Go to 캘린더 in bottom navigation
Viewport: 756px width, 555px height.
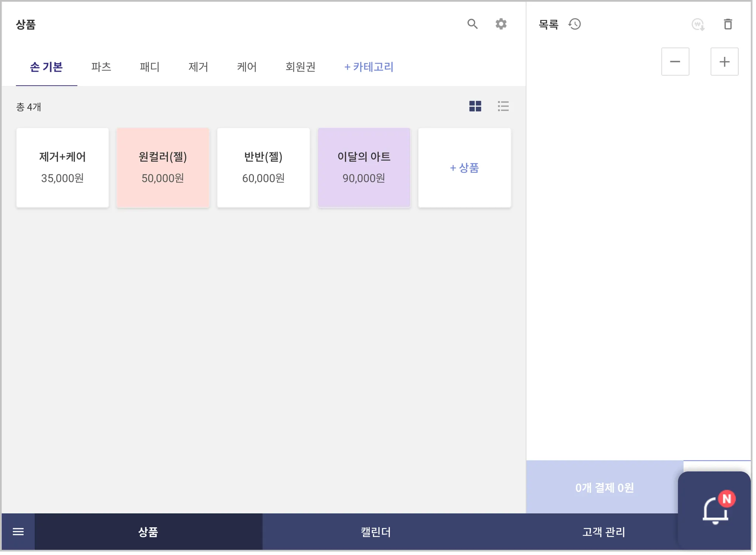375,532
